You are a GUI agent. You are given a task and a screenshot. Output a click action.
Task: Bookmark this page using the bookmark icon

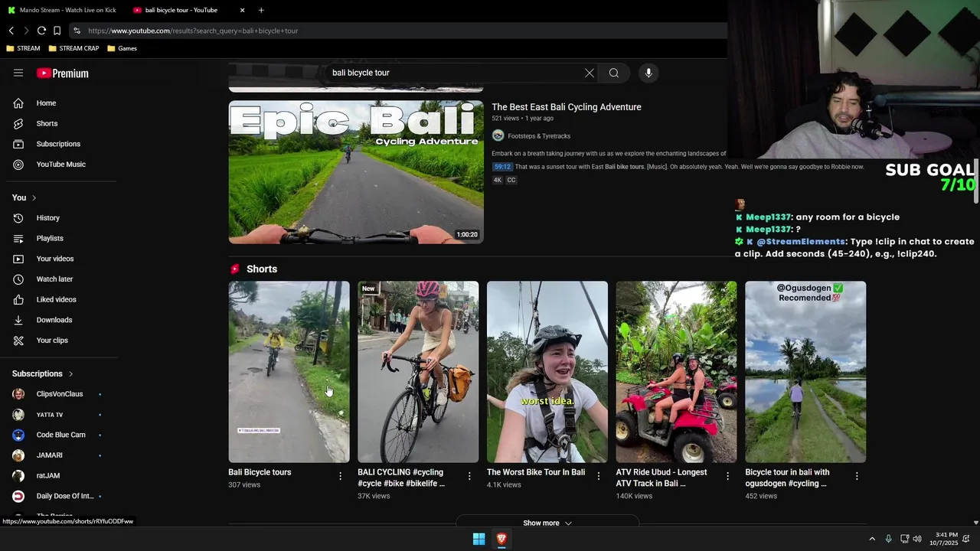pyautogui.click(x=57, y=31)
